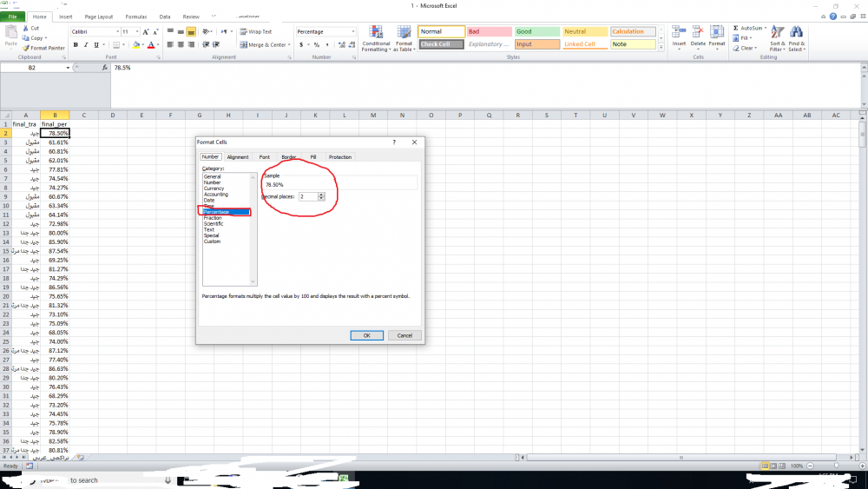Apply the Neutral cell style
Viewport: 868px width, 489px height.
coord(585,31)
